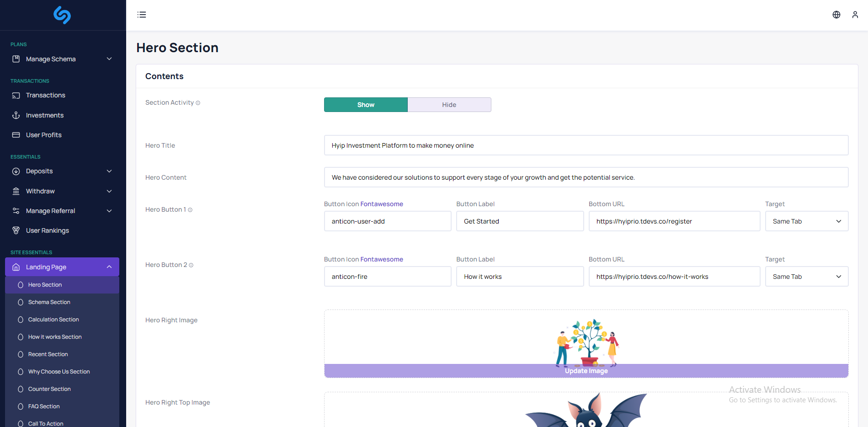Click into the Hero Title field
Viewport: 868px width, 427px height.
(x=586, y=145)
